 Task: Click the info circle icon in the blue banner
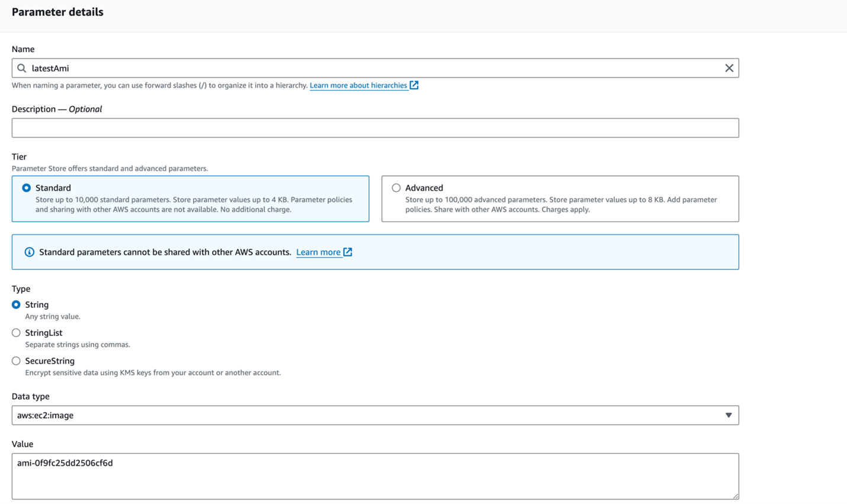[x=30, y=252]
